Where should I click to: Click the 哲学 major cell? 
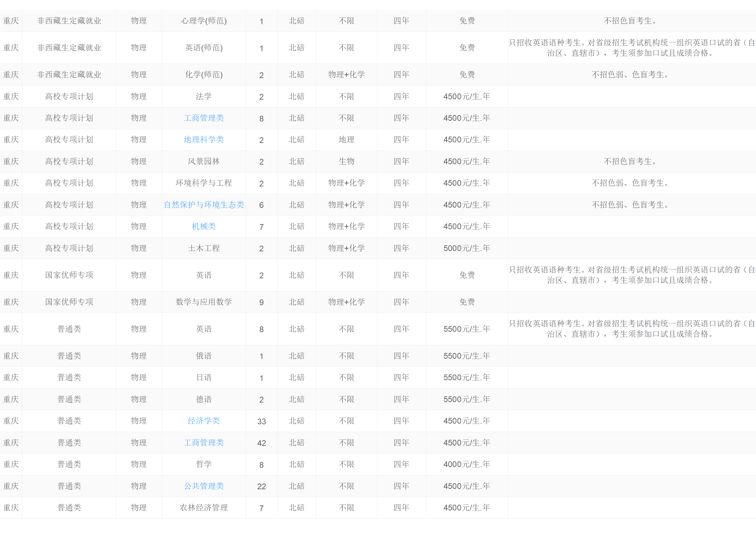[204, 464]
